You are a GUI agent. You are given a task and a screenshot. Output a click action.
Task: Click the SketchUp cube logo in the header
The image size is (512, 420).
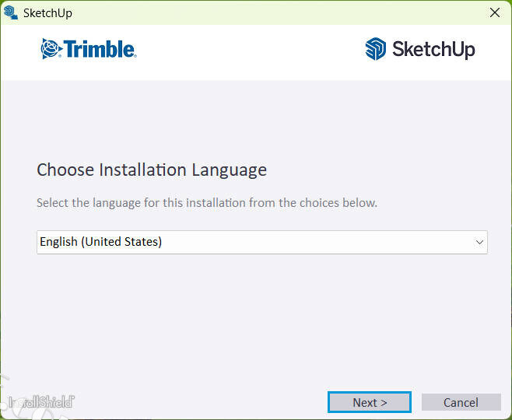(376, 49)
